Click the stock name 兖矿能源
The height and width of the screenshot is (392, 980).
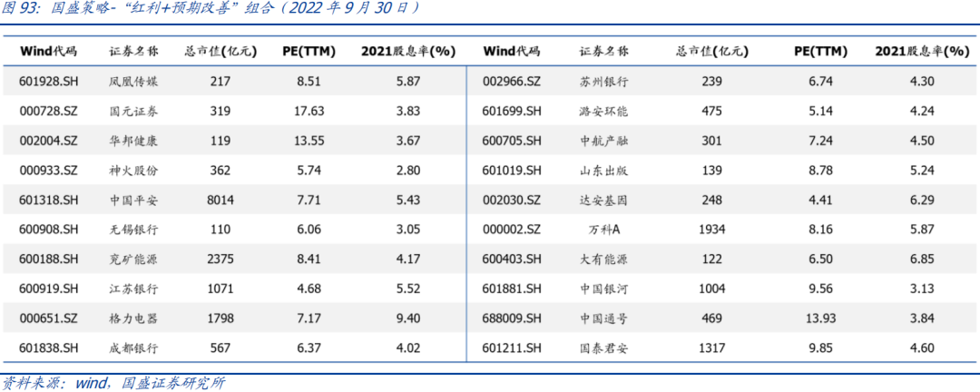(x=133, y=259)
